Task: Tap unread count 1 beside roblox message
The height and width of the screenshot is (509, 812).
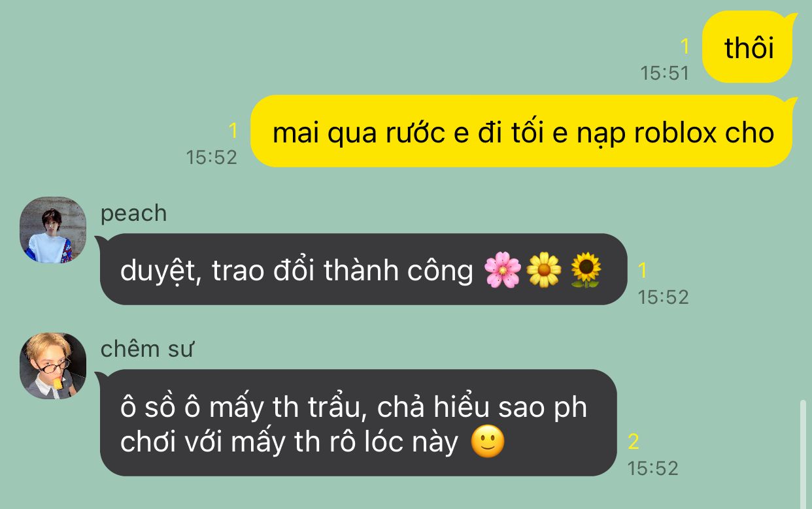Action: tap(233, 131)
